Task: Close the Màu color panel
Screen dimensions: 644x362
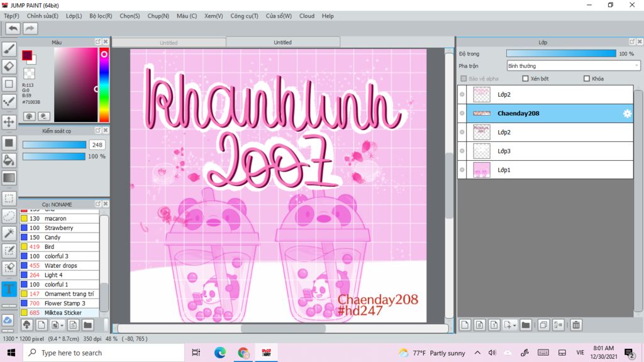Action: point(106,42)
